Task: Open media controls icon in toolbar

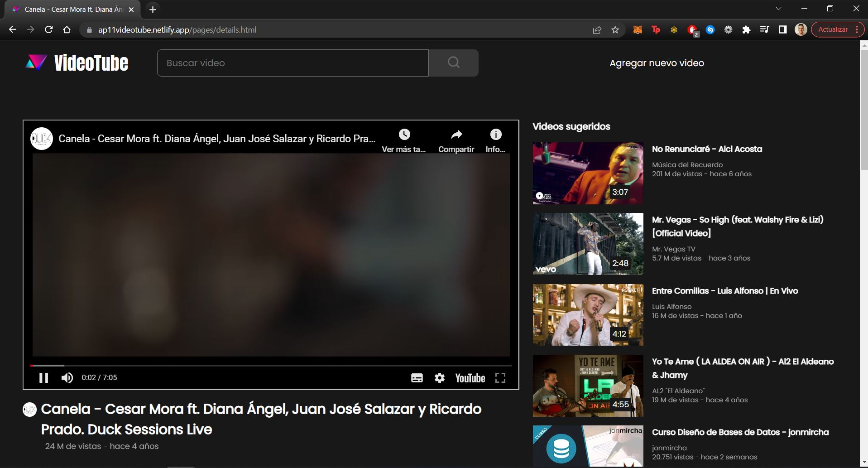Action: [x=764, y=30]
